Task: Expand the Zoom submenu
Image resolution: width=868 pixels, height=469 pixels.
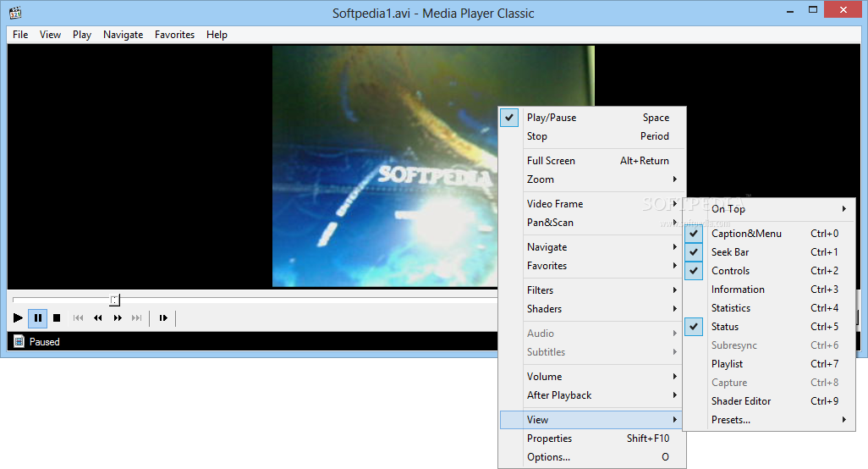Action: tap(592, 179)
